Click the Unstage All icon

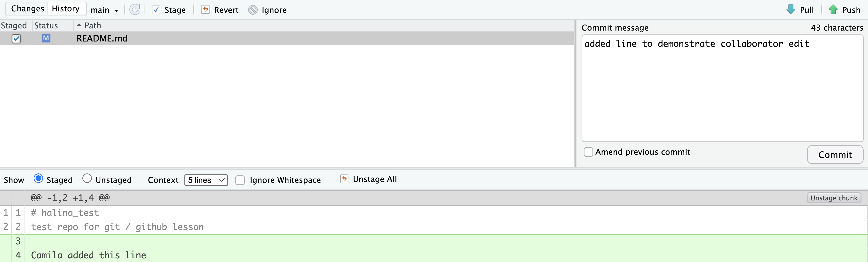[x=344, y=179]
